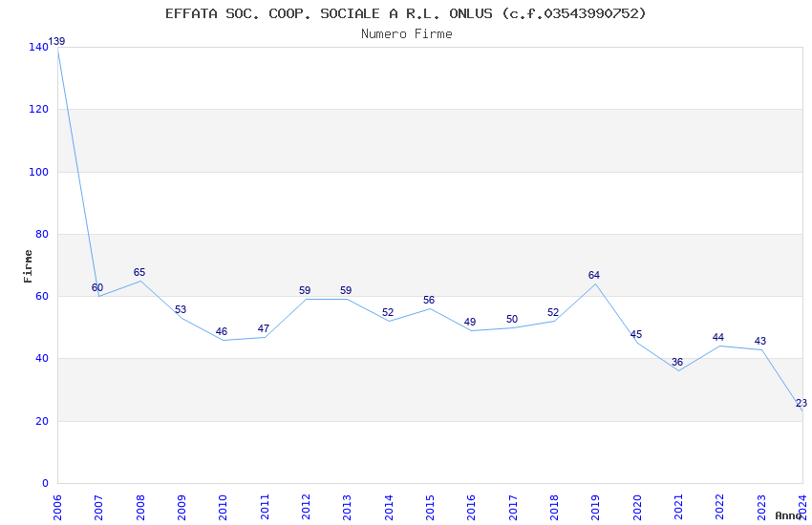Click the y-axis tick label 100
This screenshot has width=812, height=525.
coord(39,172)
